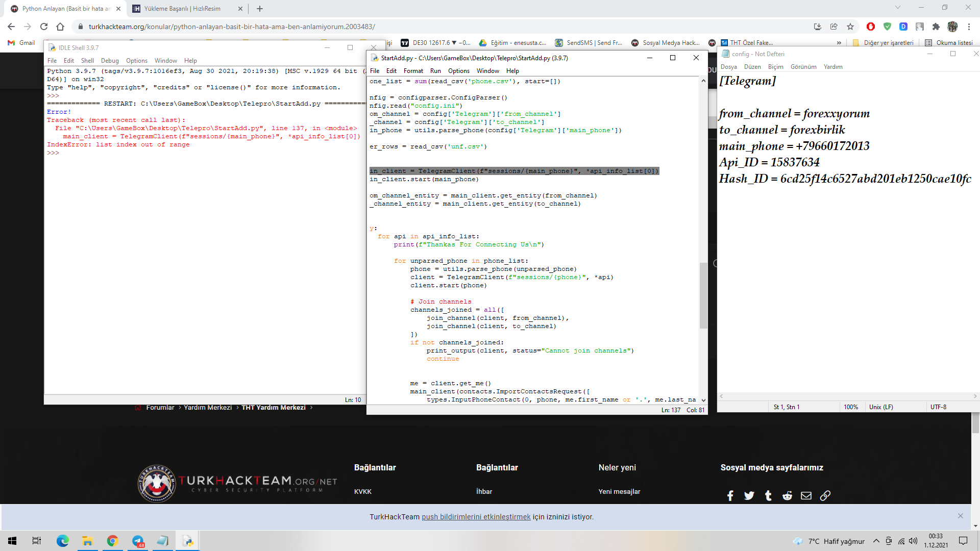Open the browser home page
980x551 pixels.
click(x=60, y=27)
